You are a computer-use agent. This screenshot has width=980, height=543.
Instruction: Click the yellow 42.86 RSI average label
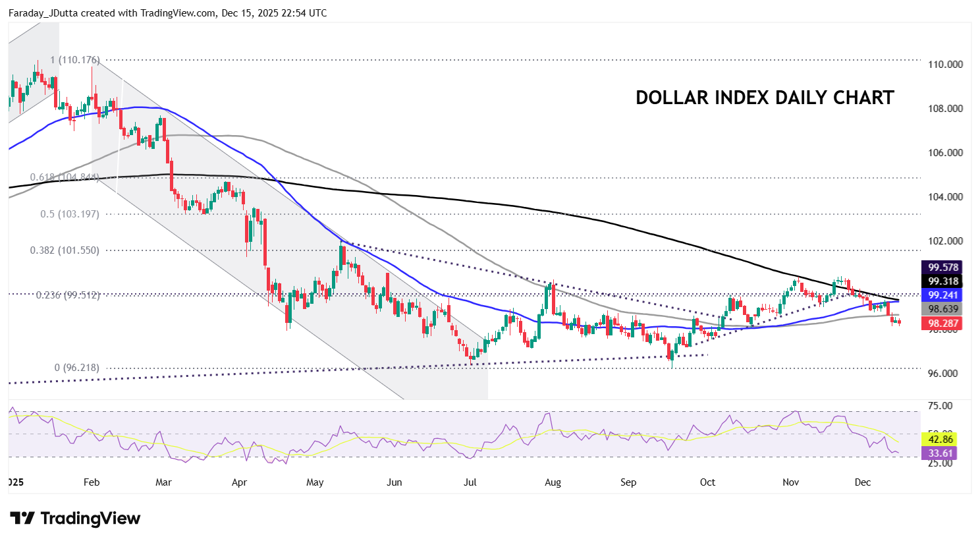tap(940, 440)
